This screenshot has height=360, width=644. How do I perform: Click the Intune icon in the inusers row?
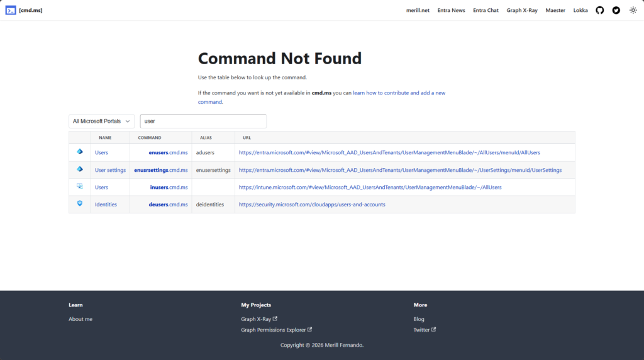[x=80, y=186]
